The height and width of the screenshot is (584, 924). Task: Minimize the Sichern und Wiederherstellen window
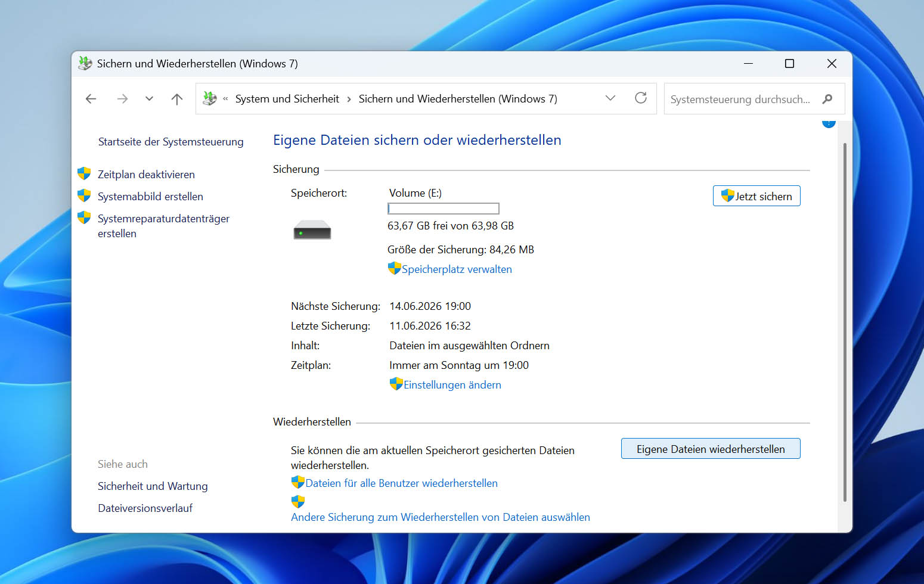[x=748, y=63]
